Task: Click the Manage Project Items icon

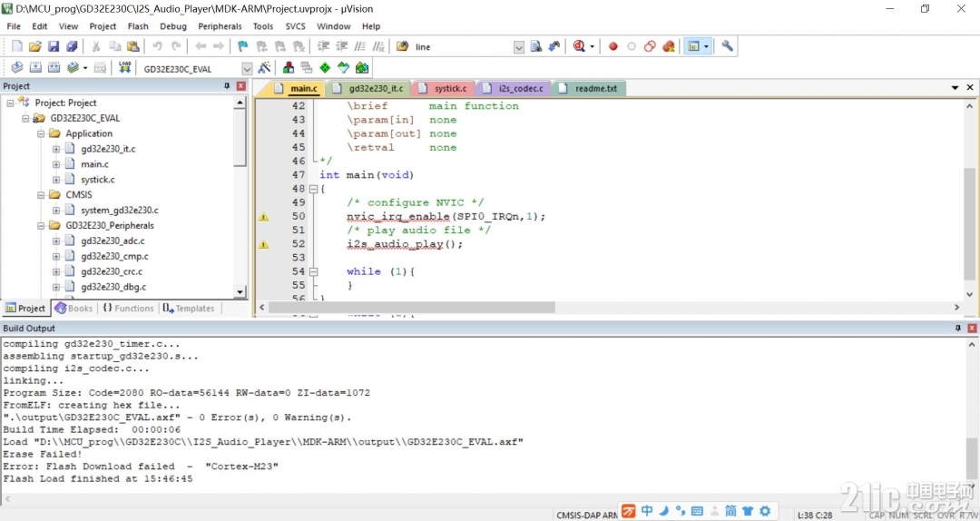Action: point(289,67)
